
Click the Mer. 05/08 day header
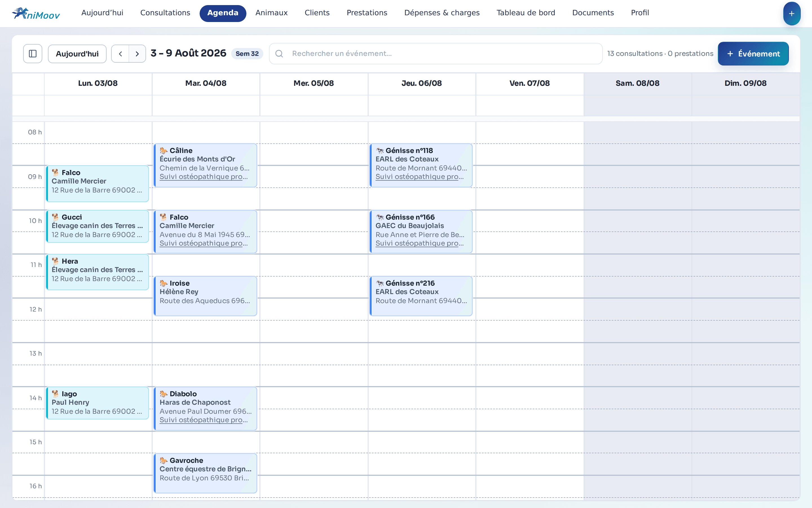coord(314,83)
